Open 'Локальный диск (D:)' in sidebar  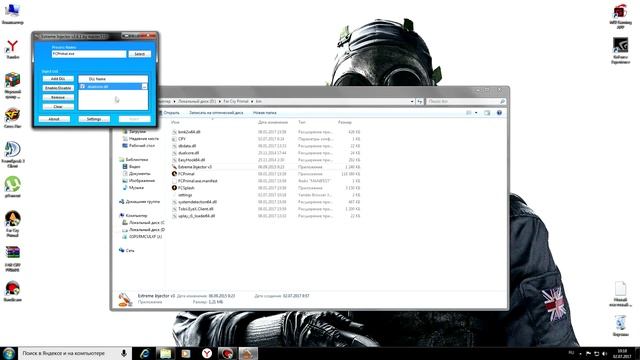(x=147, y=229)
